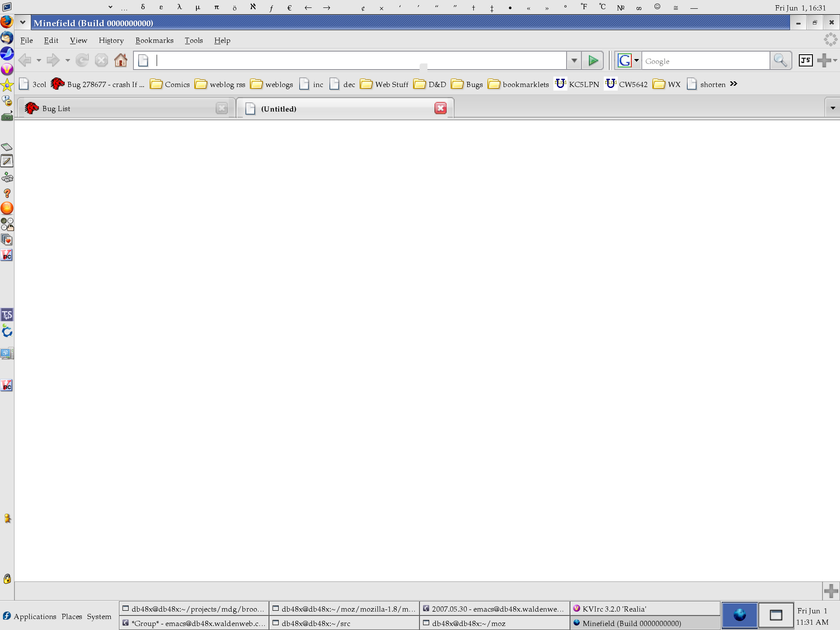This screenshot has height=630, width=840.
Task: Switch to the second workspace
Action: (776, 615)
